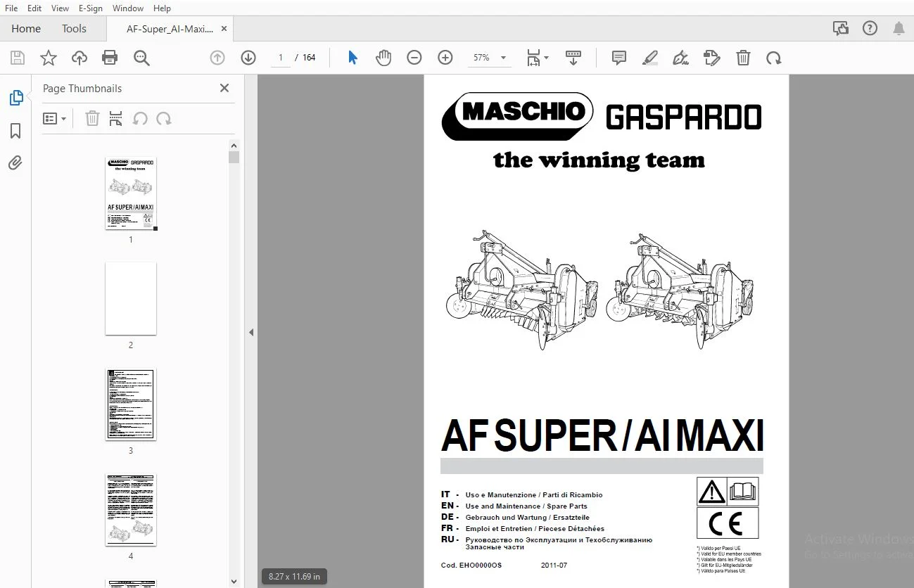Click the page number input field
914x588 pixels.
(281, 58)
